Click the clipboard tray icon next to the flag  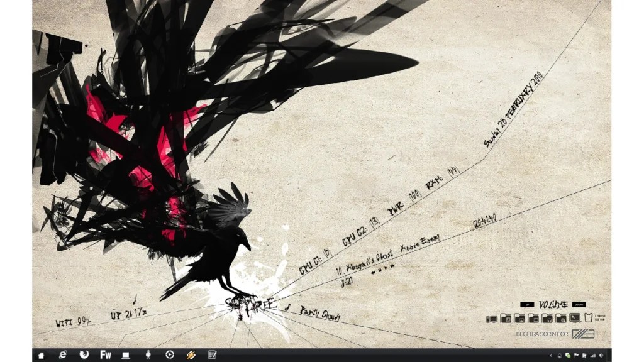click(x=584, y=356)
